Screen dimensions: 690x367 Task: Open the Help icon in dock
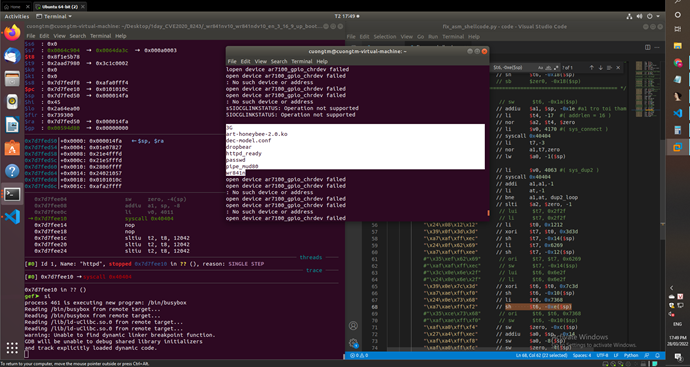pos(12,171)
